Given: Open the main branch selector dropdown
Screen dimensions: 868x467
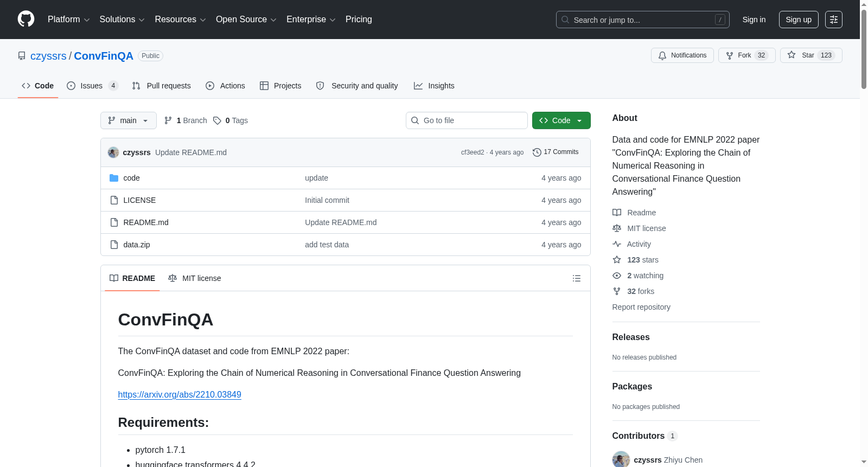Looking at the screenshot, I should tap(129, 120).
